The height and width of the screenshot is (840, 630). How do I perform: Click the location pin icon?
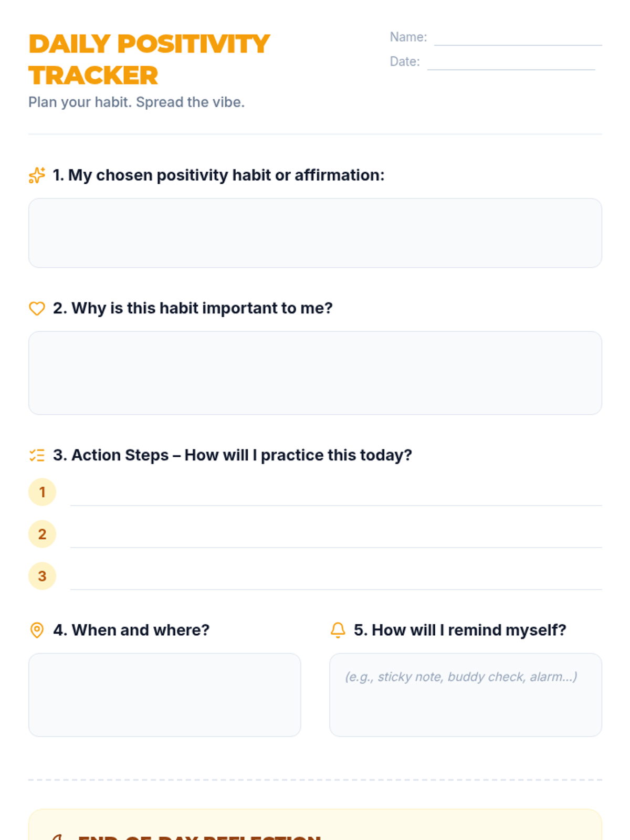(37, 630)
